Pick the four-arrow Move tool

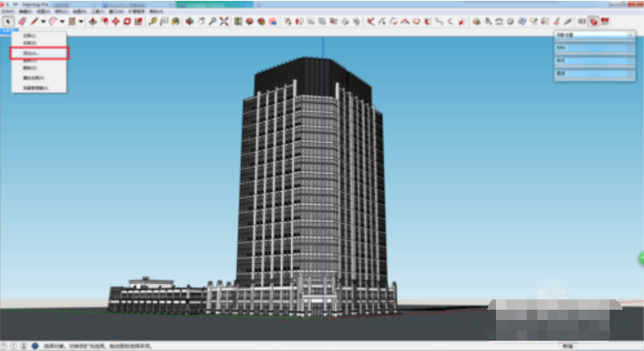click(116, 22)
